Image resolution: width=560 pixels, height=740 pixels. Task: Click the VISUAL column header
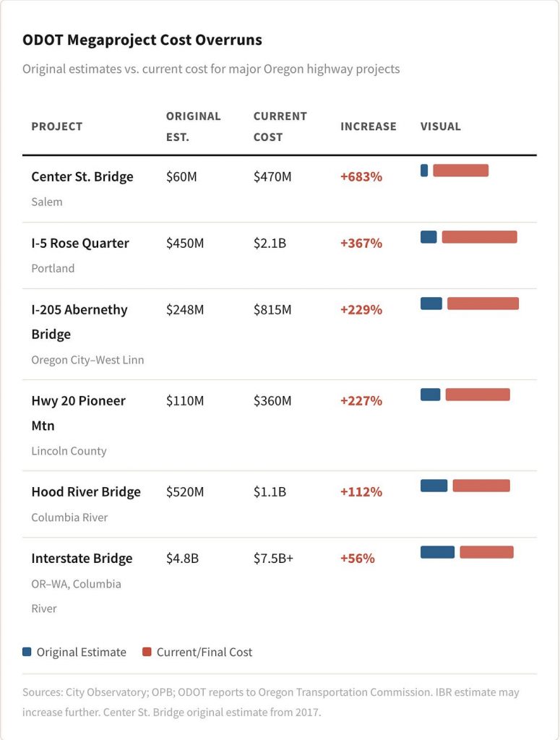click(441, 126)
